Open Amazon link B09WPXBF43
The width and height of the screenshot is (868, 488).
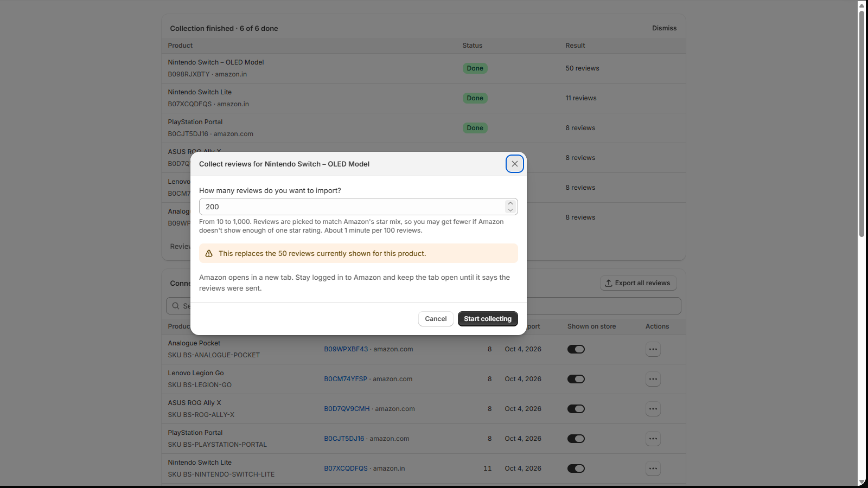(346, 349)
